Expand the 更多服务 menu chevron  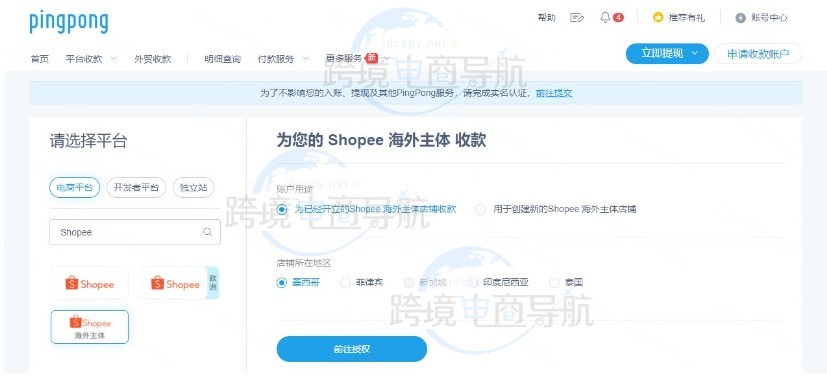387,59
